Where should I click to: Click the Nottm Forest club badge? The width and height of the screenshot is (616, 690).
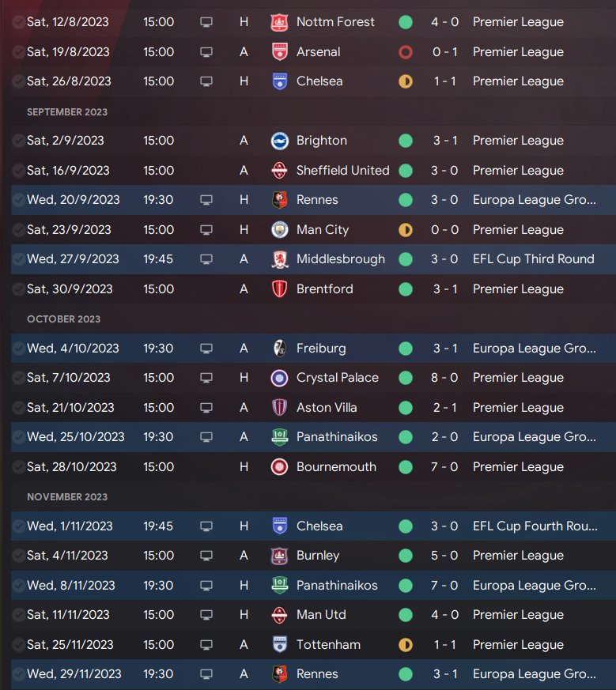tap(278, 22)
